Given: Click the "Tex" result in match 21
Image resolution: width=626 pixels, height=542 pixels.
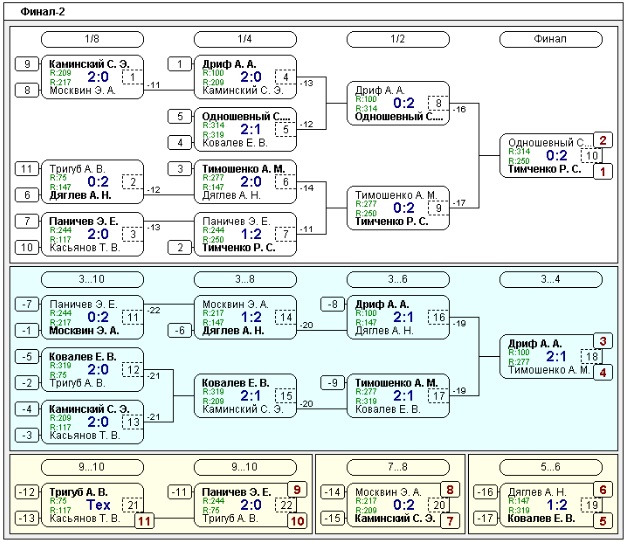Looking at the screenshot, I should 98,505.
